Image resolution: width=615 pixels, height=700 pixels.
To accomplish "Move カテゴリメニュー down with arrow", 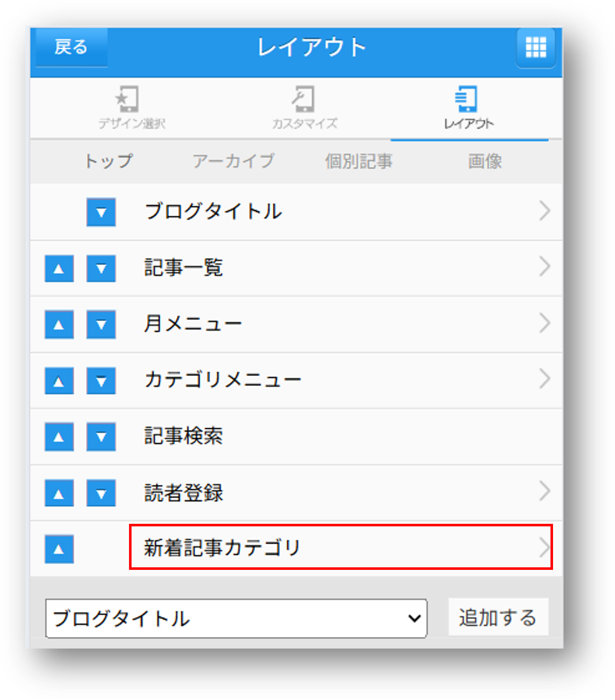I will (x=101, y=381).
